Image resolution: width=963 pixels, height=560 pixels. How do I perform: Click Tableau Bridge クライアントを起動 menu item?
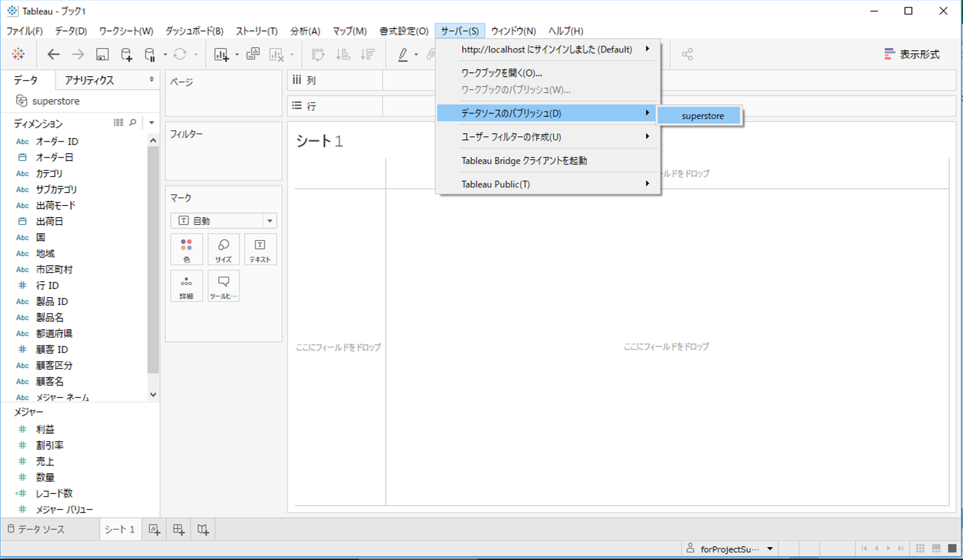(547, 161)
